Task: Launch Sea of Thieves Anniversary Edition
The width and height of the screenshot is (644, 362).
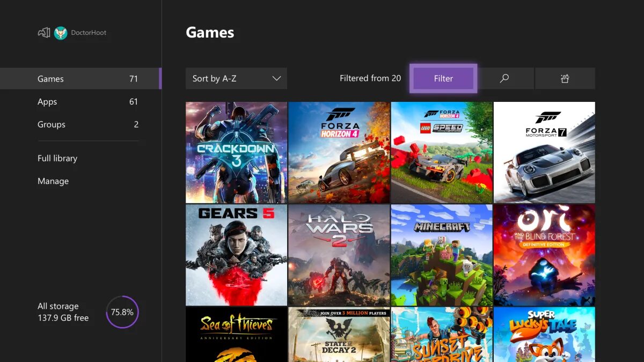Action: (x=236, y=335)
